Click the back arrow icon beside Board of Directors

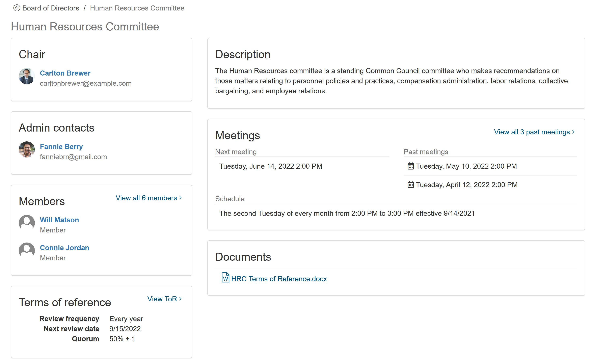16,8
